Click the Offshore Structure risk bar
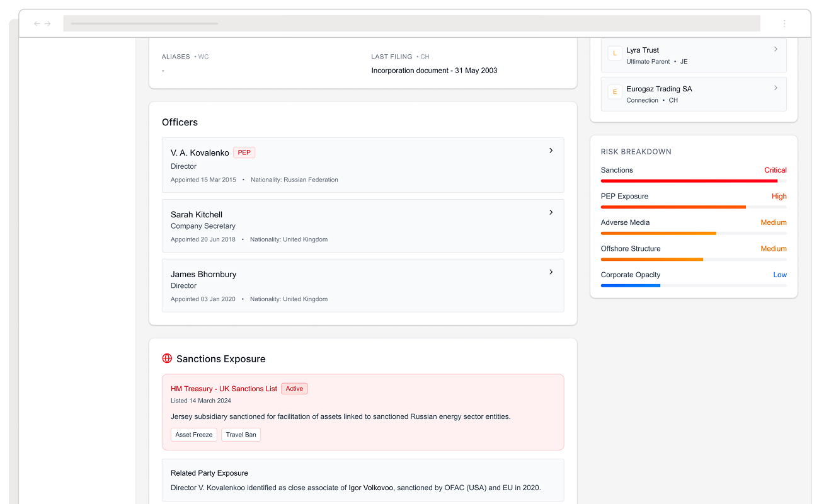This screenshot has width=819, height=504. [x=694, y=260]
